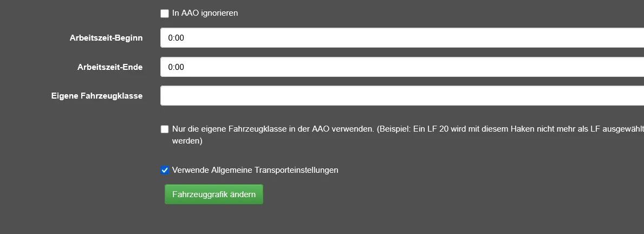
Task: Toggle the general transport settings checkmark
Action: pyautogui.click(x=165, y=170)
